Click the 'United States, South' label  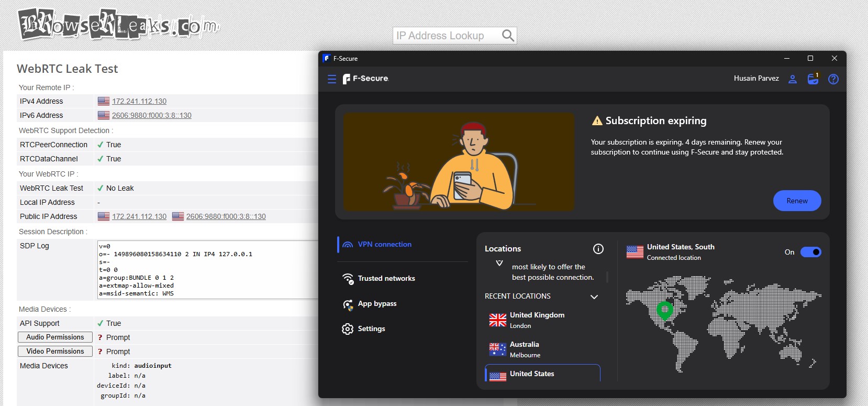coord(681,247)
